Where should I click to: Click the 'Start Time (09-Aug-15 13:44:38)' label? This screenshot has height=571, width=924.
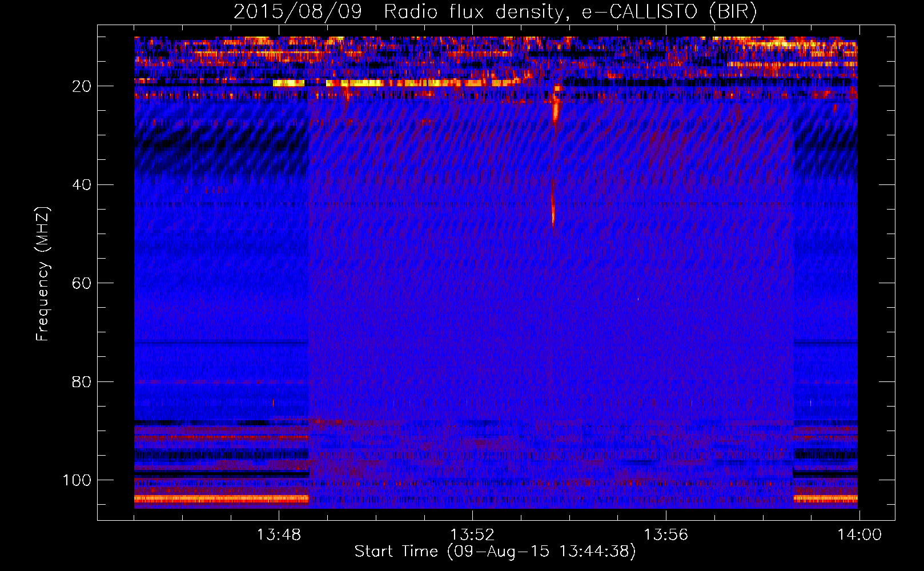coord(495,552)
